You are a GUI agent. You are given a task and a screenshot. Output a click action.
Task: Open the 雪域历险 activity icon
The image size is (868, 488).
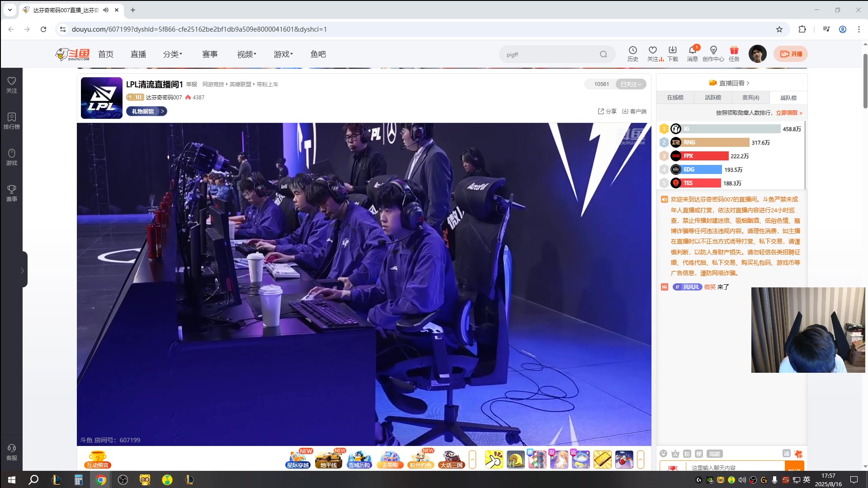[x=359, y=460]
